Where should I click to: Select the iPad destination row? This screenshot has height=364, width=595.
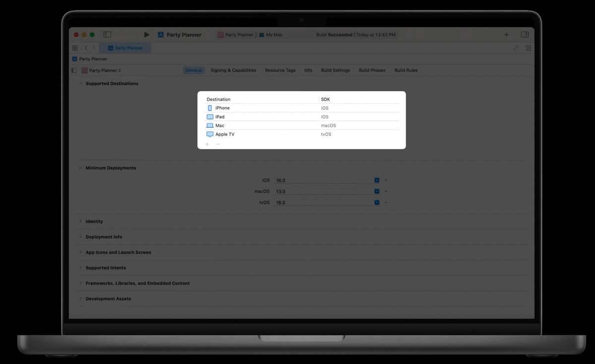click(x=302, y=117)
